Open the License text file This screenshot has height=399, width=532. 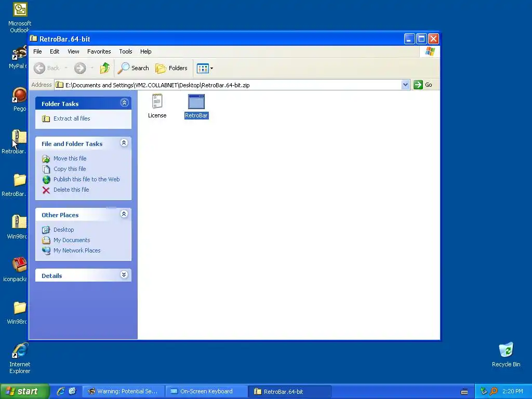tap(157, 106)
